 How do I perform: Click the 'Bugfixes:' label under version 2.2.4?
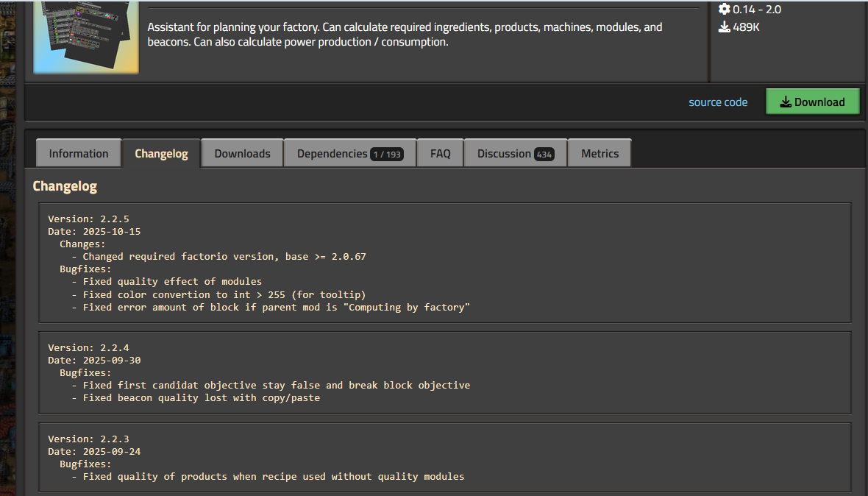pos(85,372)
